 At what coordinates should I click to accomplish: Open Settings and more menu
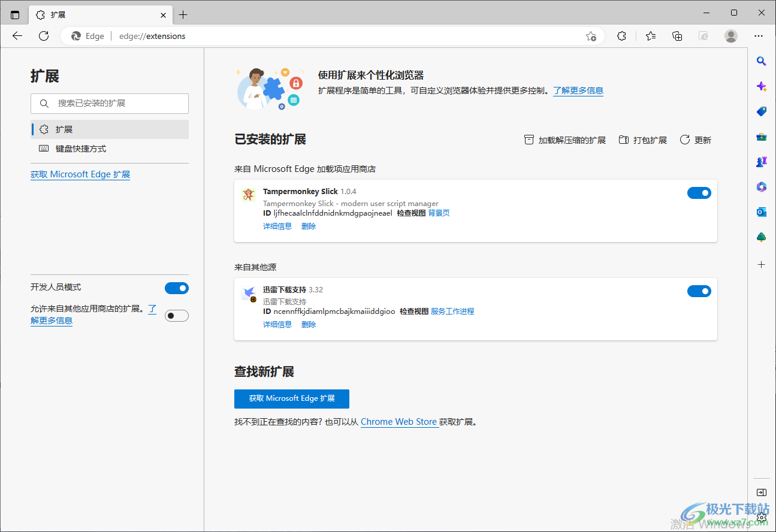(759, 36)
